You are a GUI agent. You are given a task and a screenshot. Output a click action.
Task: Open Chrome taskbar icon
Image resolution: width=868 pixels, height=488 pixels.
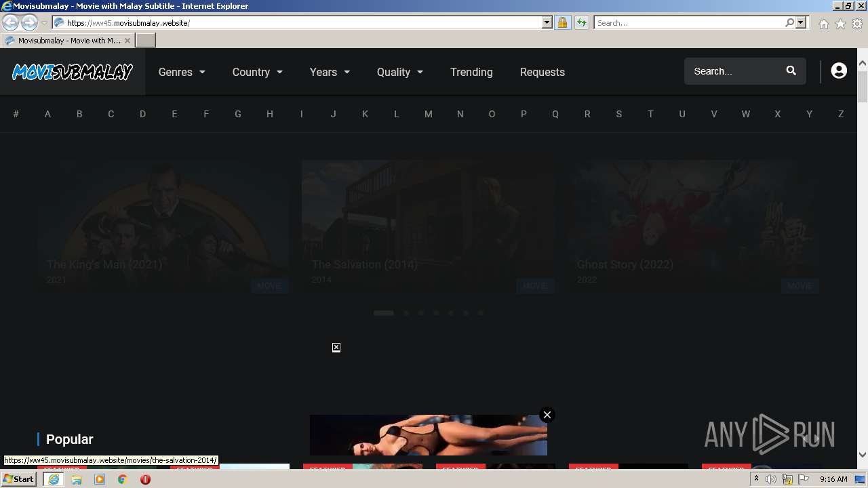(x=123, y=479)
